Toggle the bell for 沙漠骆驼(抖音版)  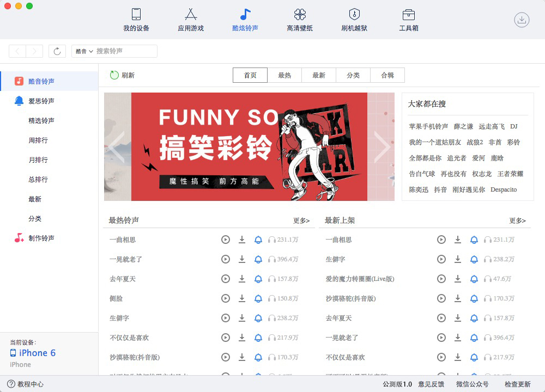click(258, 357)
